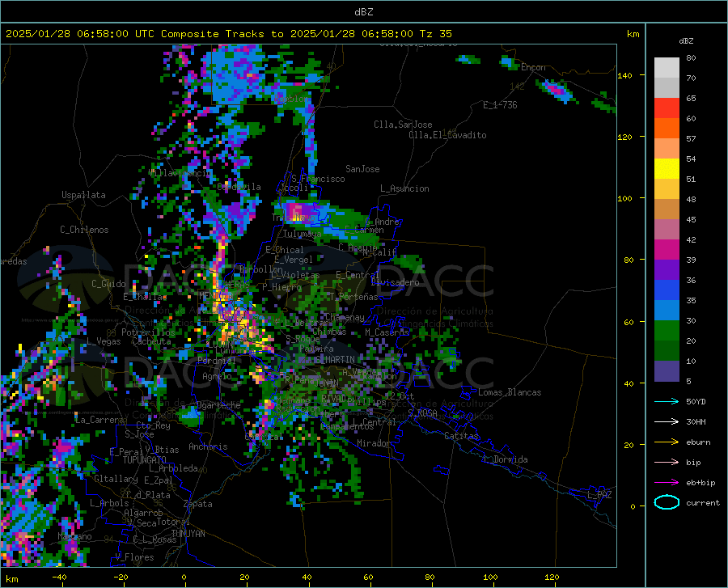This screenshot has height=588, width=728.
Task: Click the light blue 35 dBZ swatch
Action: coord(667,311)
